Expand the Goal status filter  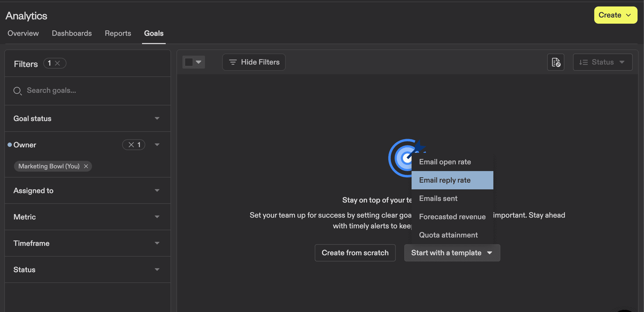click(x=157, y=118)
